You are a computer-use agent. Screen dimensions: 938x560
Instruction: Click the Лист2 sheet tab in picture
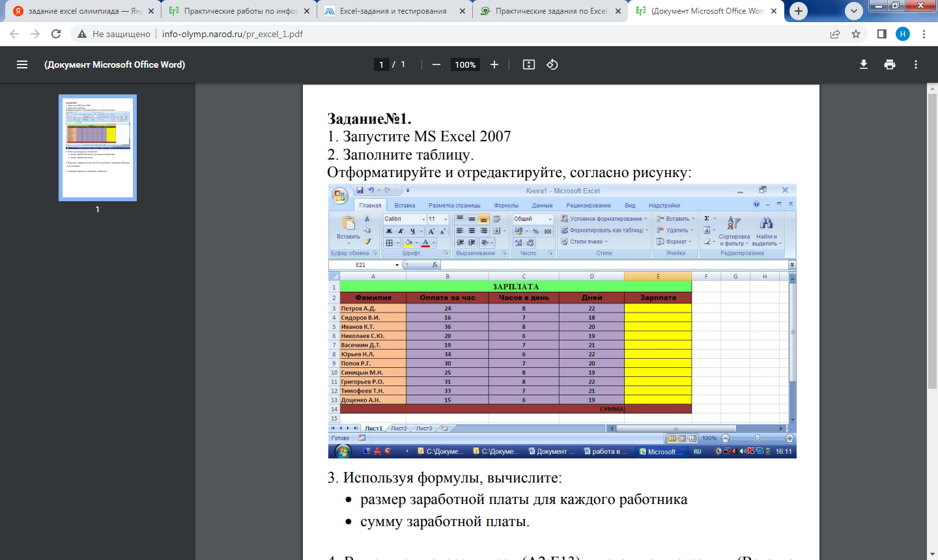pos(399,428)
